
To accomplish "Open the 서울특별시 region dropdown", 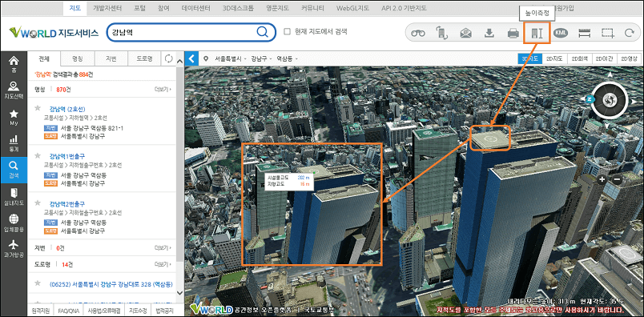I will [231, 58].
